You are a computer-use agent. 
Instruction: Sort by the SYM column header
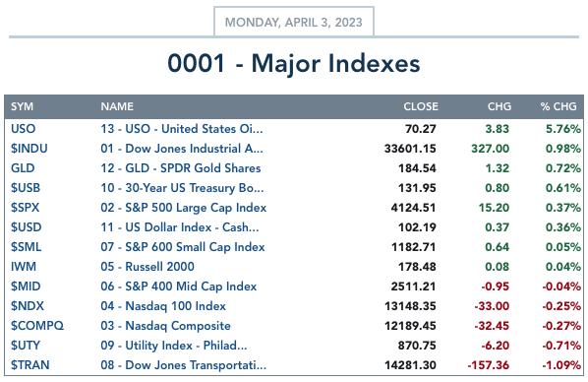click(x=23, y=106)
